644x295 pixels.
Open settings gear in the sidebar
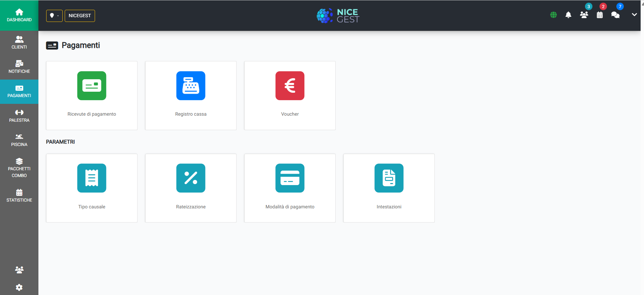19,287
